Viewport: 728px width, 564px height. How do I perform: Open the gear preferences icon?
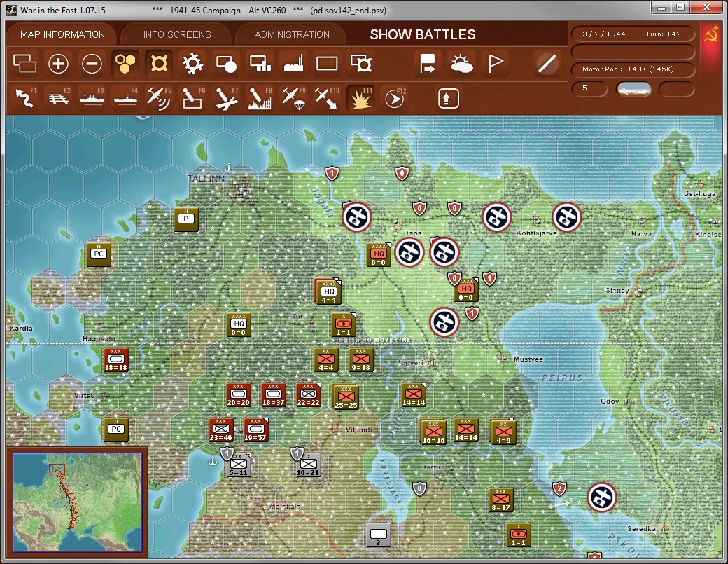192,64
